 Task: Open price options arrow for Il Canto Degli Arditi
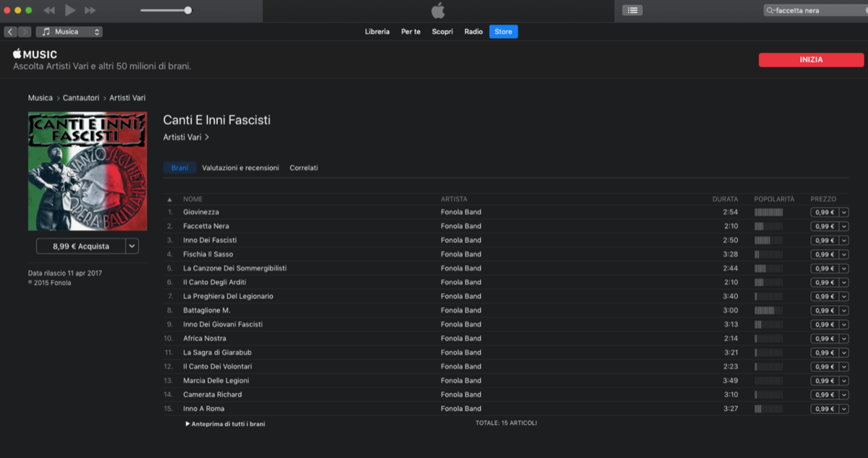tap(844, 282)
